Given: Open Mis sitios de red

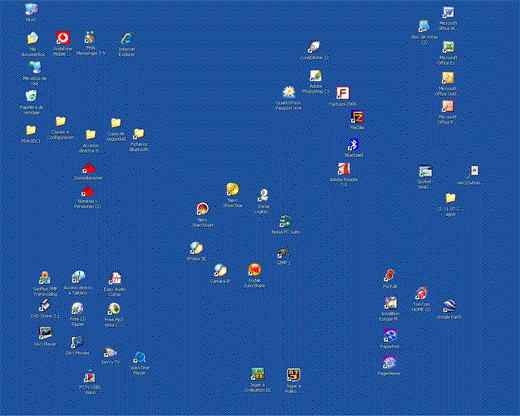Looking at the screenshot, I should (x=35, y=68).
